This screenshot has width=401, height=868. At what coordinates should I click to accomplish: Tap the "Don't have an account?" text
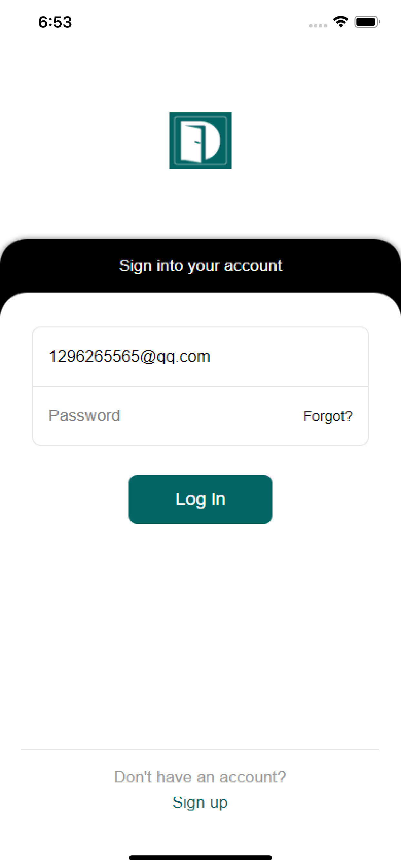pos(200,777)
